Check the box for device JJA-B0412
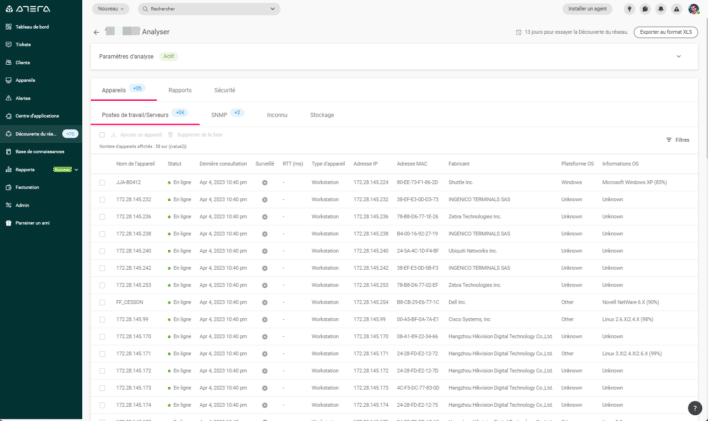The image size is (708, 421). point(102,182)
